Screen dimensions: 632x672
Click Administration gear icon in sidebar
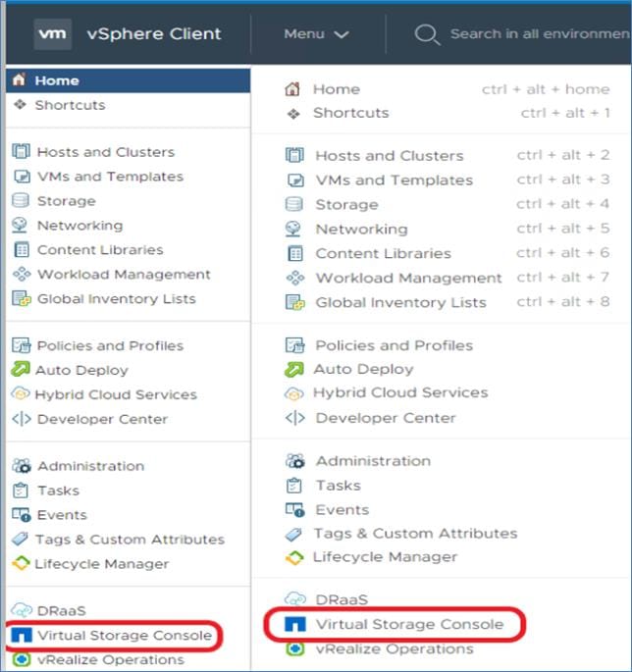pyautogui.click(x=22, y=465)
